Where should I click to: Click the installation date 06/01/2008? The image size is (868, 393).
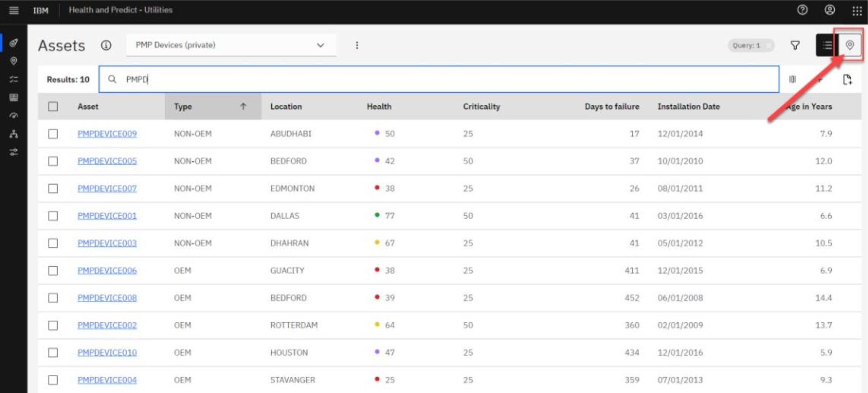click(680, 298)
